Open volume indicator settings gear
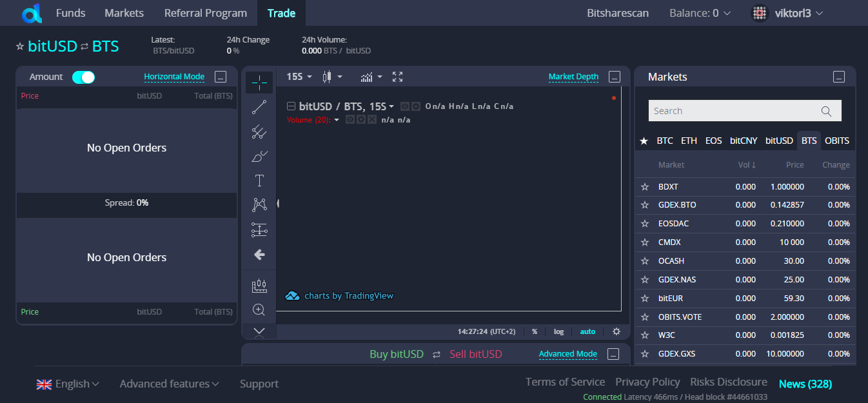This screenshot has height=403, width=868. (361, 119)
